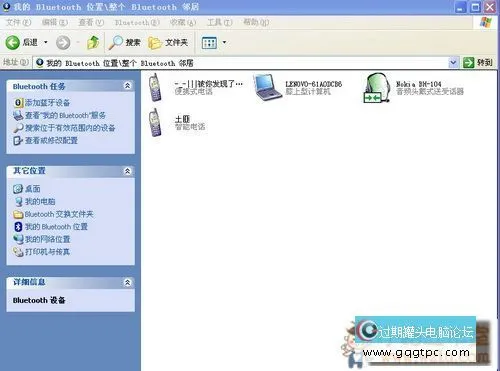Open the views icon in toolbar
Screen dimensions: 500x371
coord(209,43)
